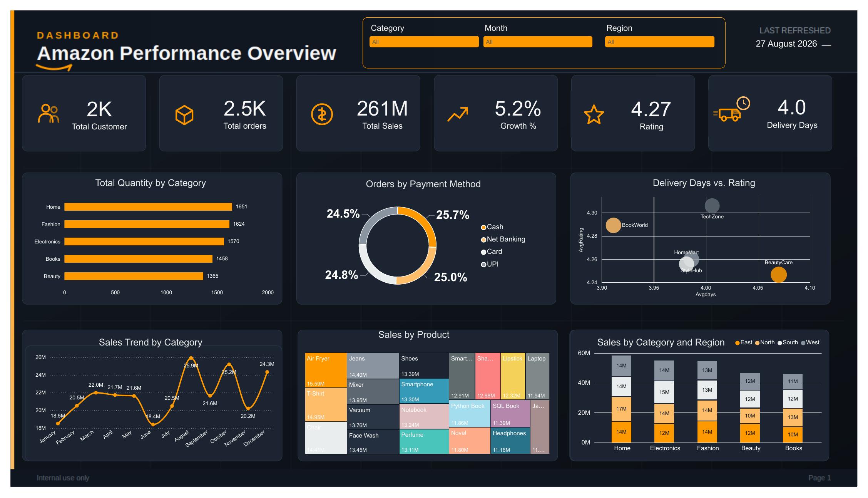Click the Electronics column 15M South segment

[664, 392]
